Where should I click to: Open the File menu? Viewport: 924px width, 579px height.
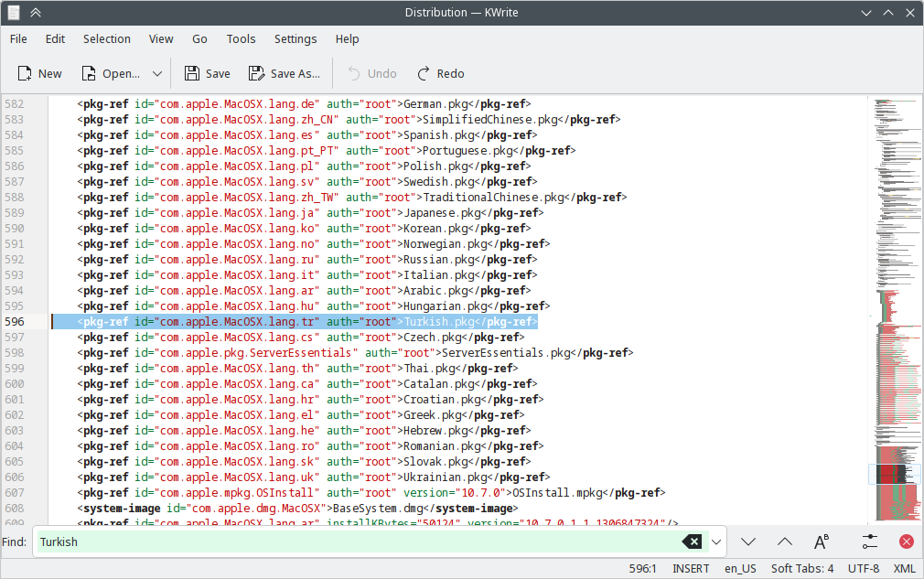(x=18, y=39)
